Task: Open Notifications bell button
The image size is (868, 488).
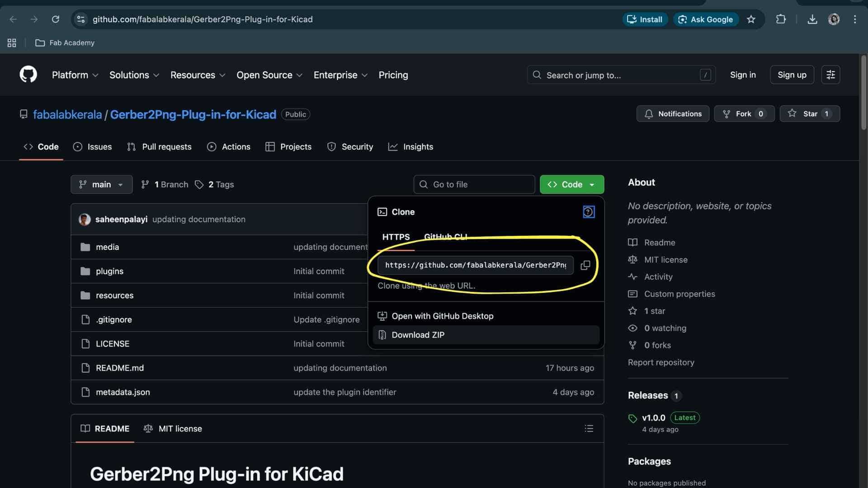Action: tap(673, 114)
